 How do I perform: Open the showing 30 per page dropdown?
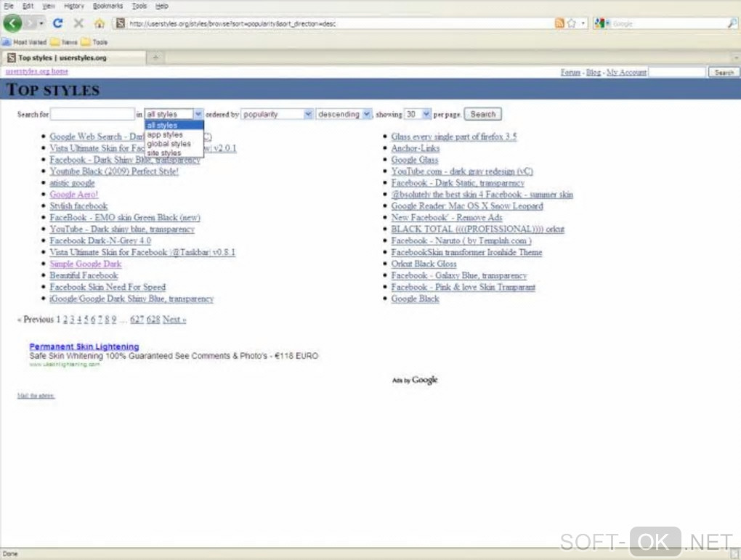418,114
